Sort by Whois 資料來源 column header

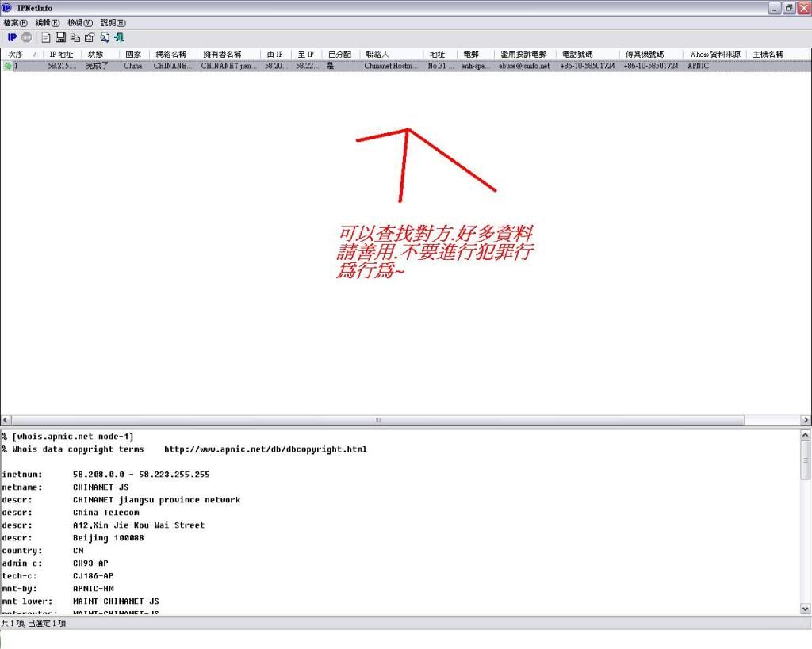point(714,55)
